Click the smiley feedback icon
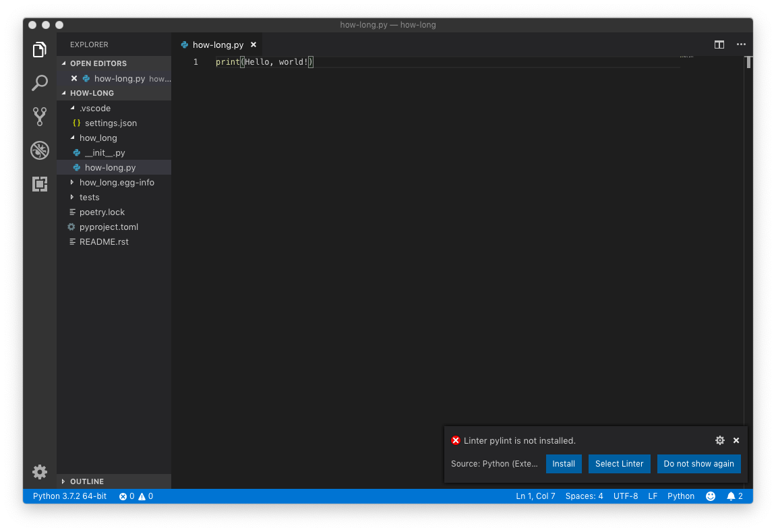The width and height of the screenshot is (776, 532). pyautogui.click(x=711, y=496)
